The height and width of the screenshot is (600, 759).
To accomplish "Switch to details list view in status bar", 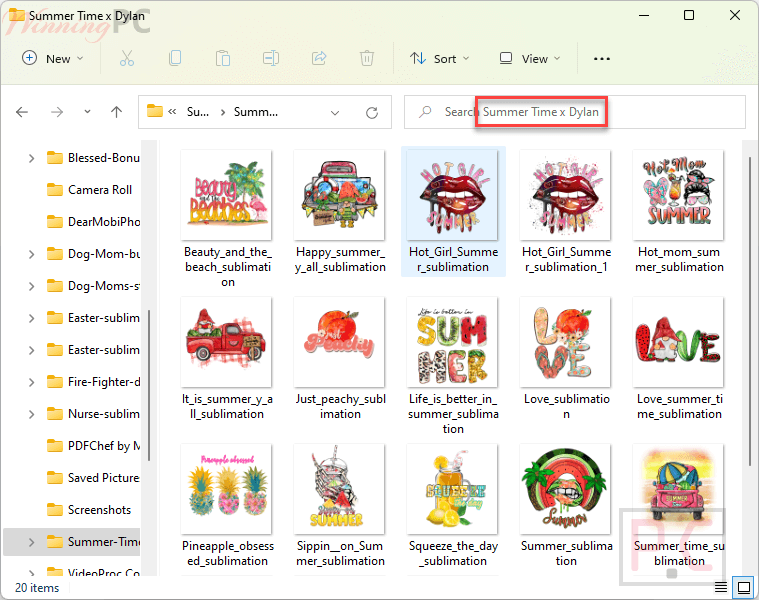I will [x=722, y=587].
